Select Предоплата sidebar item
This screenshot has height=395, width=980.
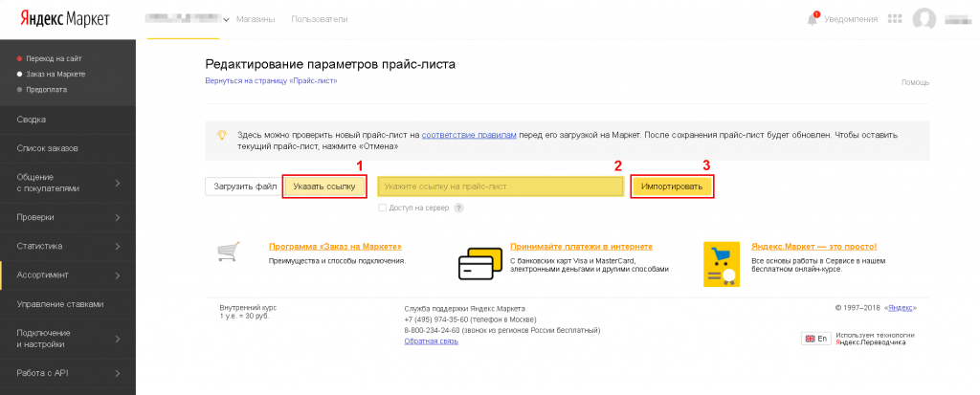pos(46,89)
